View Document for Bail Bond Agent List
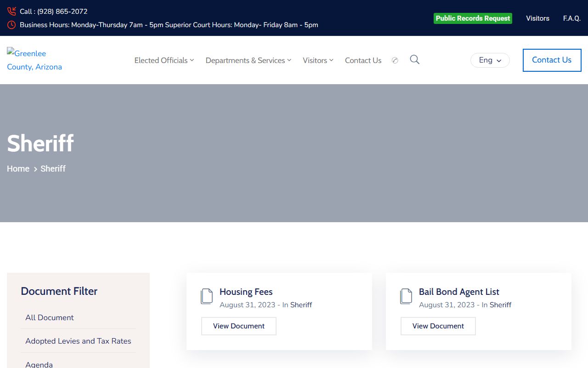This screenshot has height=368, width=588. [438, 326]
